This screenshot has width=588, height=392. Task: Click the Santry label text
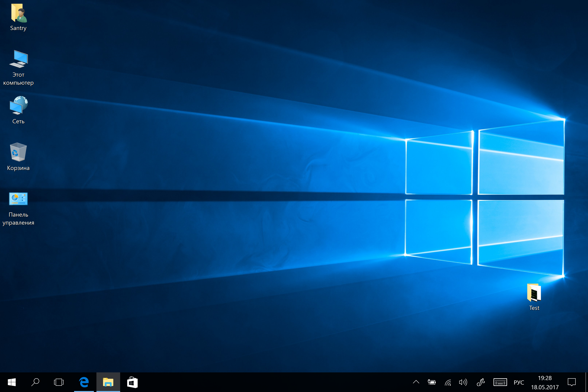18,28
